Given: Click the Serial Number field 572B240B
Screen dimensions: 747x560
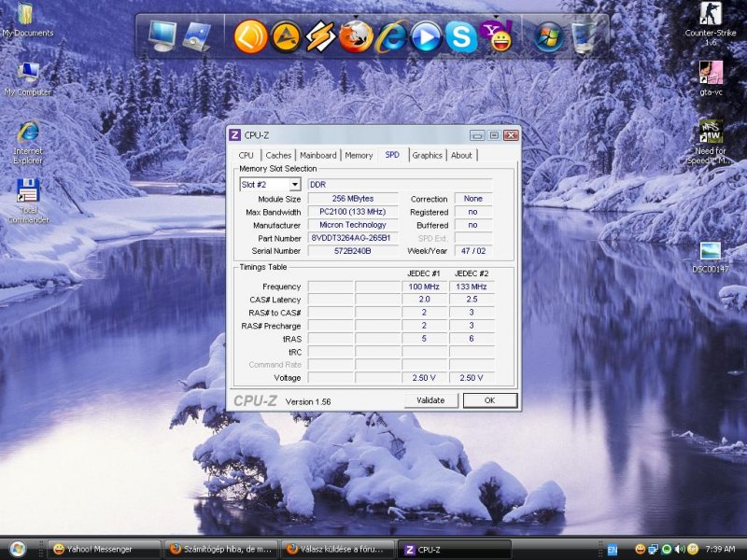Looking at the screenshot, I should (353, 250).
